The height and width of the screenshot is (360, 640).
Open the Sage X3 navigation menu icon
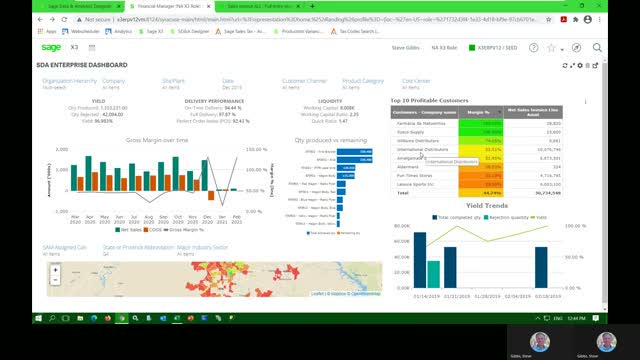[92, 47]
